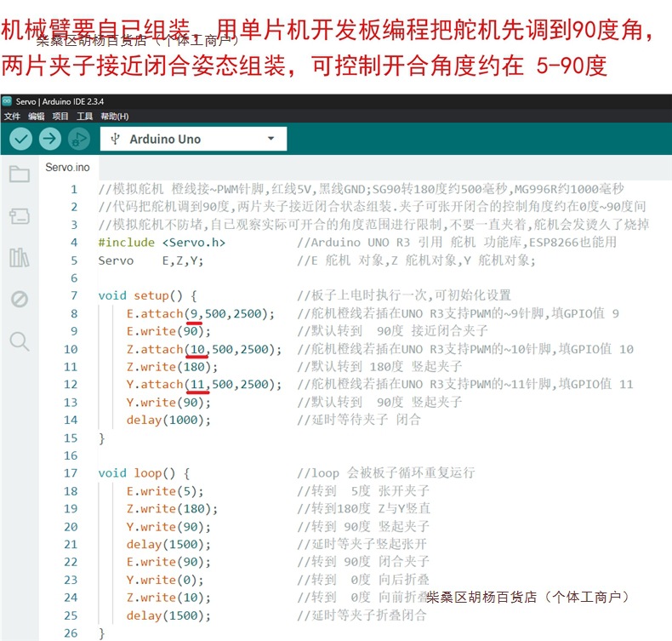The image size is (672, 641).
Task: Click 'E.write(90);' on line 9
Action: (x=169, y=331)
